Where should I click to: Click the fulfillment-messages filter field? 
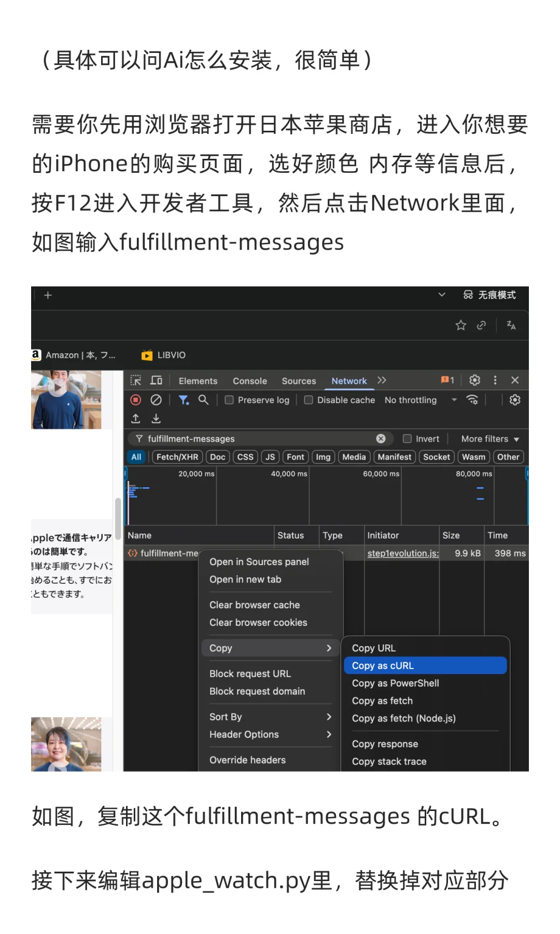tap(260, 439)
